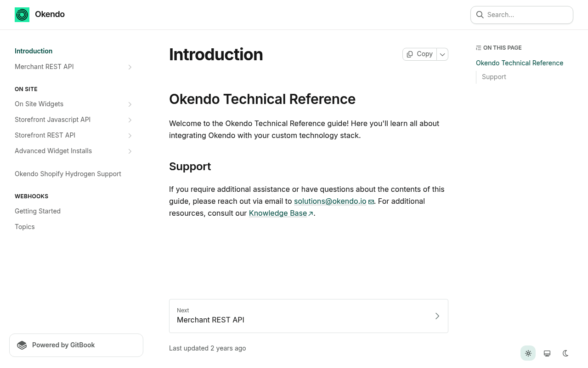Click the copy icon in Copy button

410,54
